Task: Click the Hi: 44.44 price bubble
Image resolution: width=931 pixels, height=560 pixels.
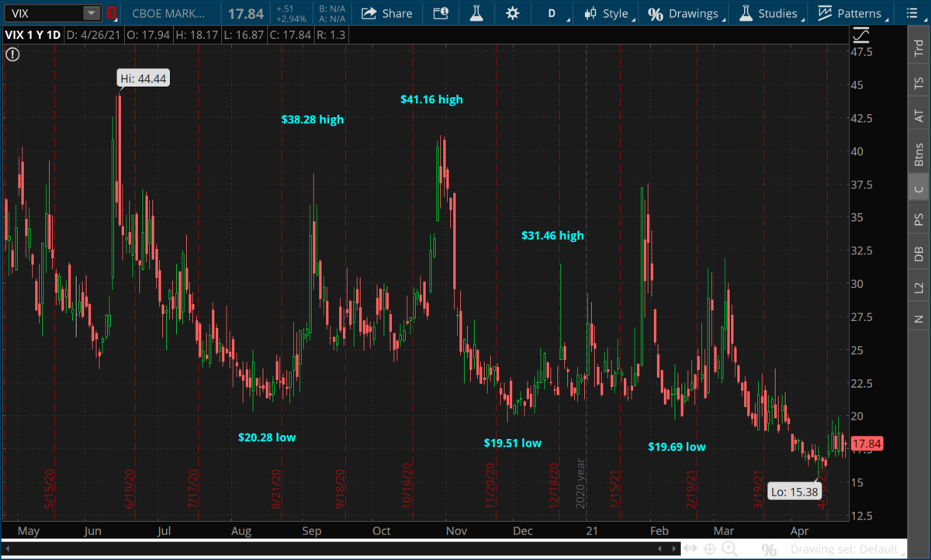Action: pos(144,78)
